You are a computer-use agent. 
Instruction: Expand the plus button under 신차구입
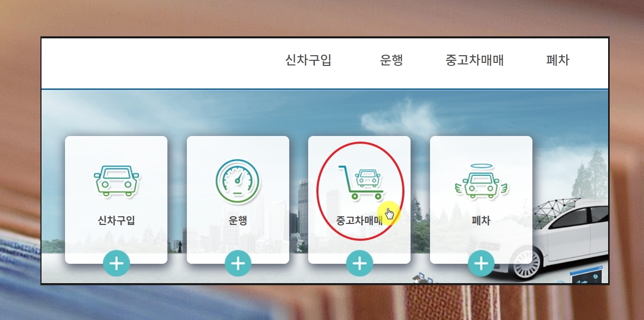(116, 263)
